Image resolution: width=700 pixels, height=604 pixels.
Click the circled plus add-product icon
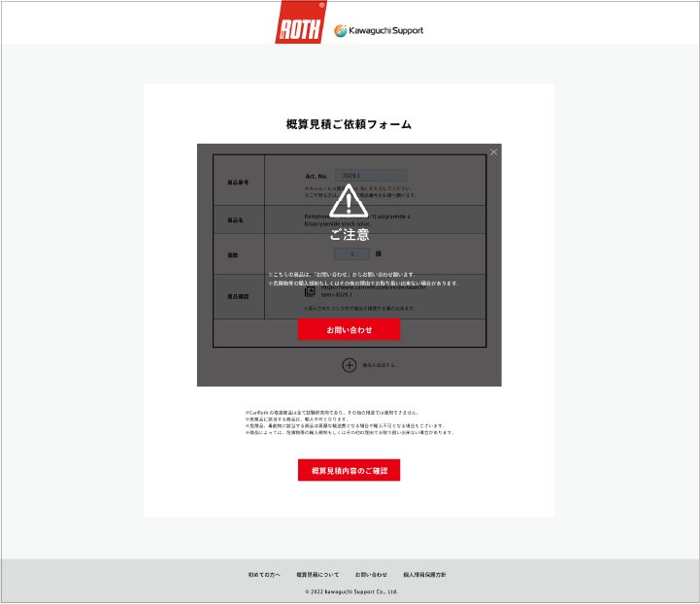(350, 365)
